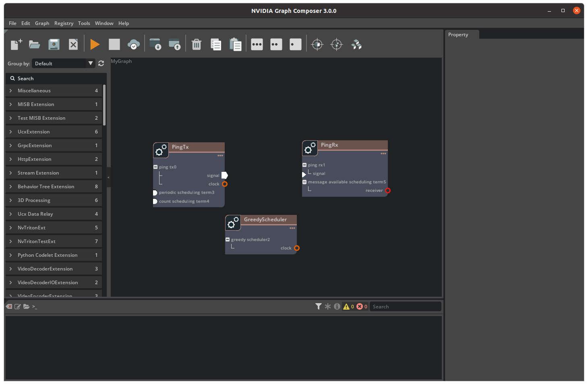
Task: Click the plain crosshair target icon
Action: pyautogui.click(x=337, y=44)
